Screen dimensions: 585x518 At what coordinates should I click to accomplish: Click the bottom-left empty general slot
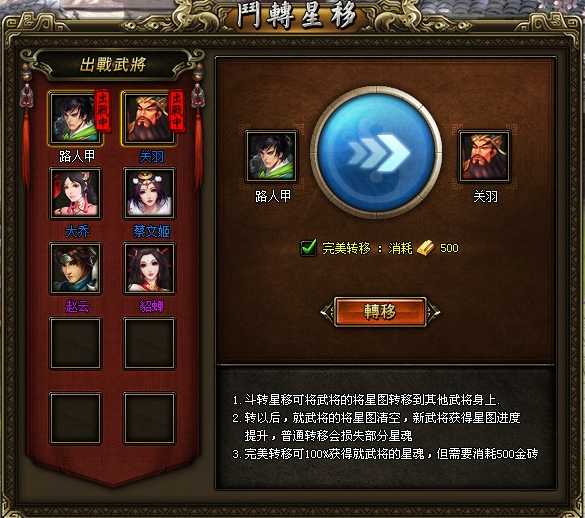(75, 418)
